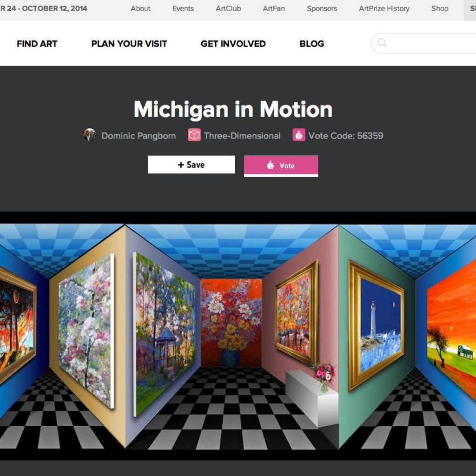
Task: Click the thumbs-up icon on Vote button
Action: coord(270,165)
